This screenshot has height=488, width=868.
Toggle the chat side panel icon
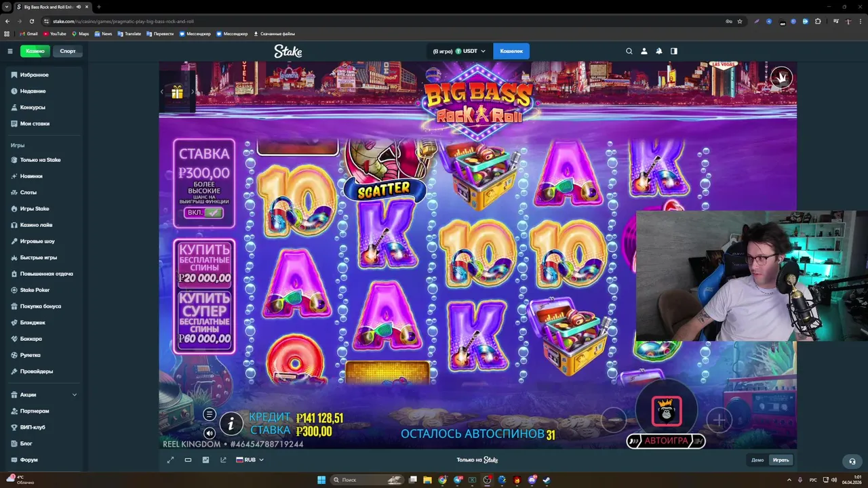[674, 51]
